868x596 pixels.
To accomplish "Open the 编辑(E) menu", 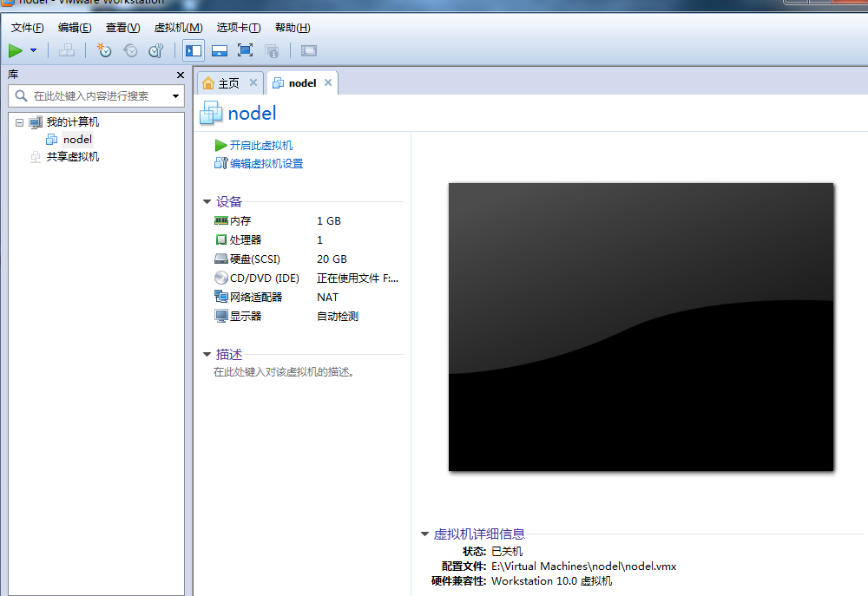I will [x=75, y=28].
